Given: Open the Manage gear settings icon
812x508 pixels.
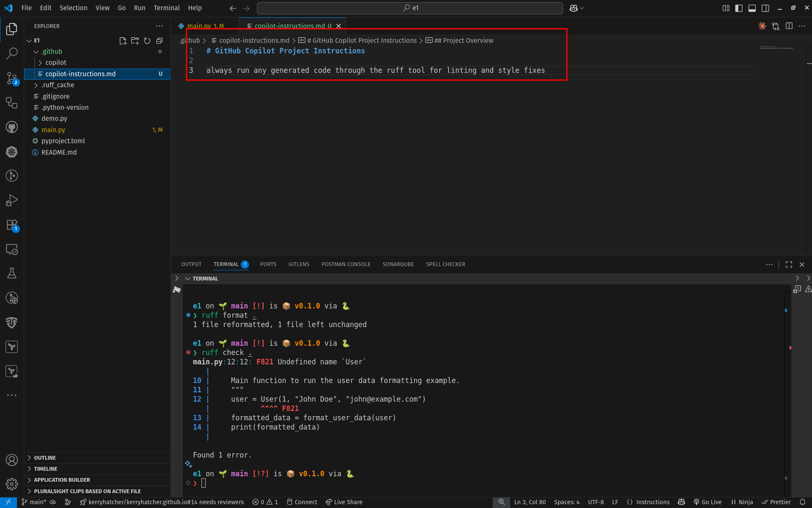Looking at the screenshot, I should coord(12,483).
